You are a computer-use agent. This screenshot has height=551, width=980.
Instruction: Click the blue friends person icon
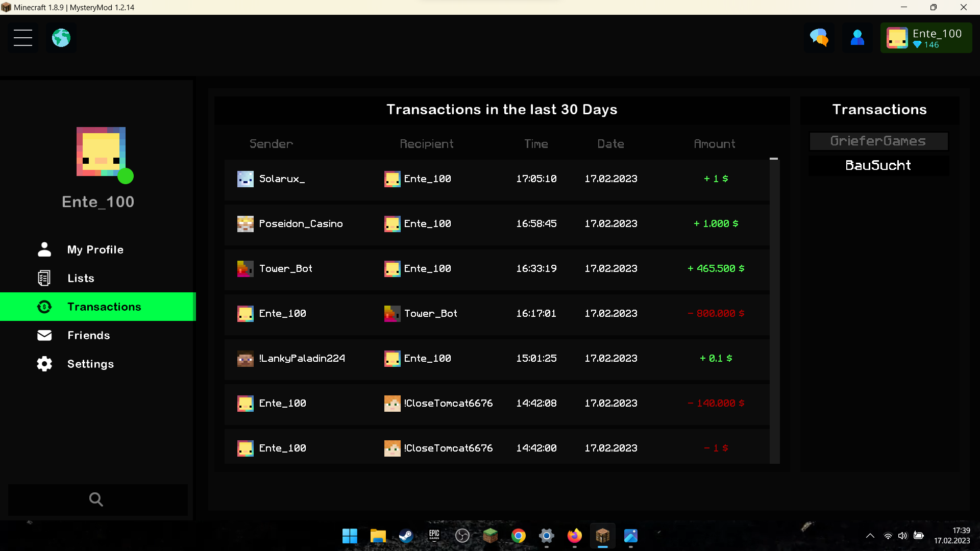pyautogui.click(x=857, y=38)
